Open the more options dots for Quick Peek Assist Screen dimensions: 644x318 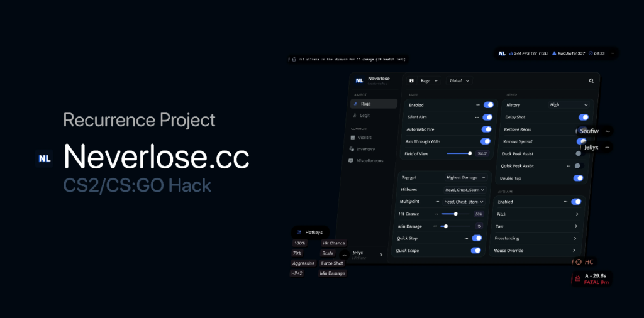pyautogui.click(x=569, y=166)
